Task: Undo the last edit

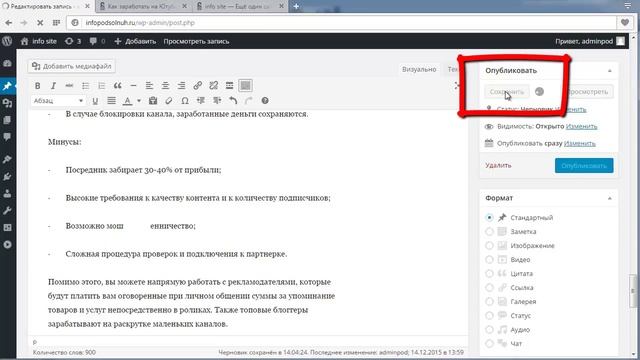Action: (x=233, y=101)
